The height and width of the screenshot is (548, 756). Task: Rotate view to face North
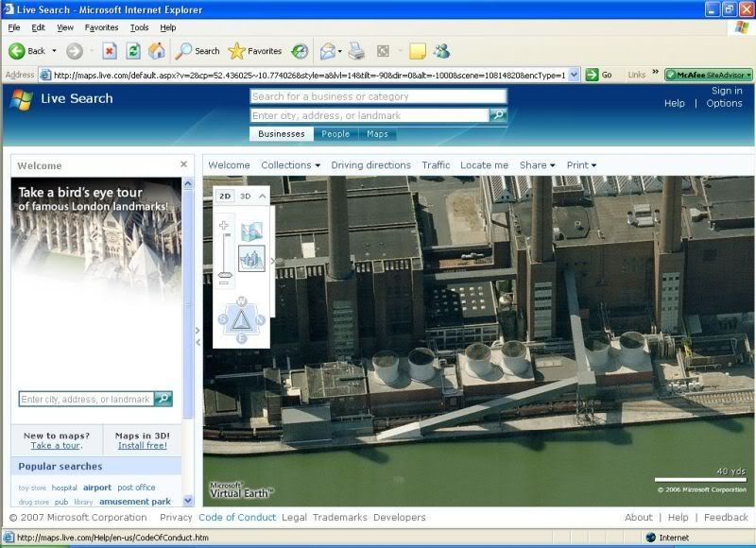click(x=261, y=319)
